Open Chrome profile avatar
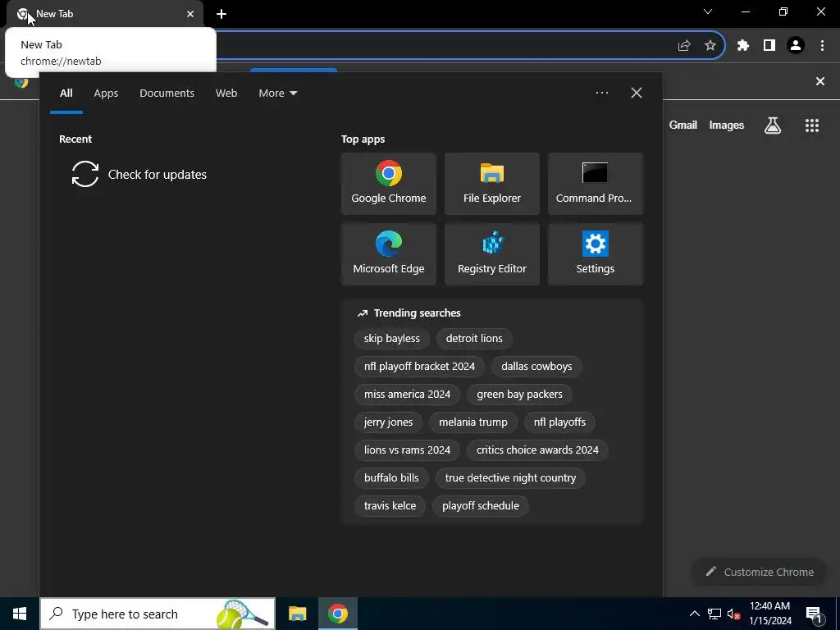This screenshot has width=840, height=630. 796,46
